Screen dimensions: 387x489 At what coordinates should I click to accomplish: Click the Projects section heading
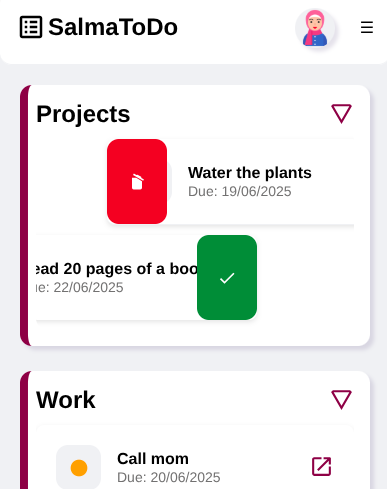pos(83,114)
